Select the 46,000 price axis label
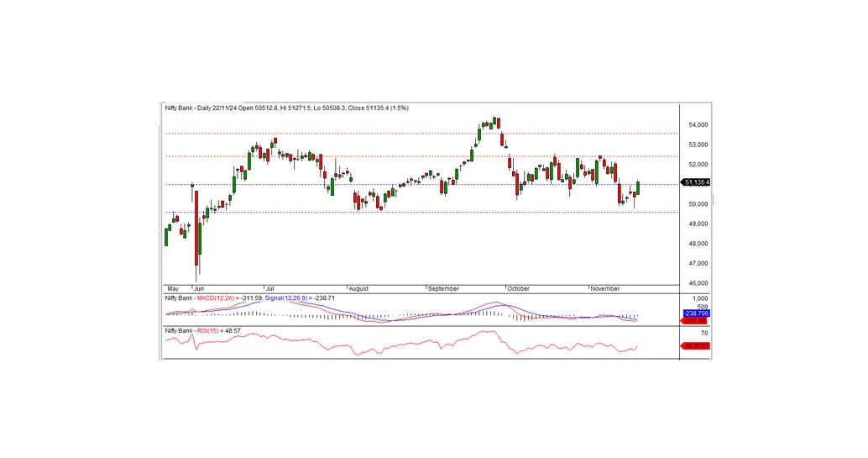Screen dimensions: 868x458 click(698, 283)
